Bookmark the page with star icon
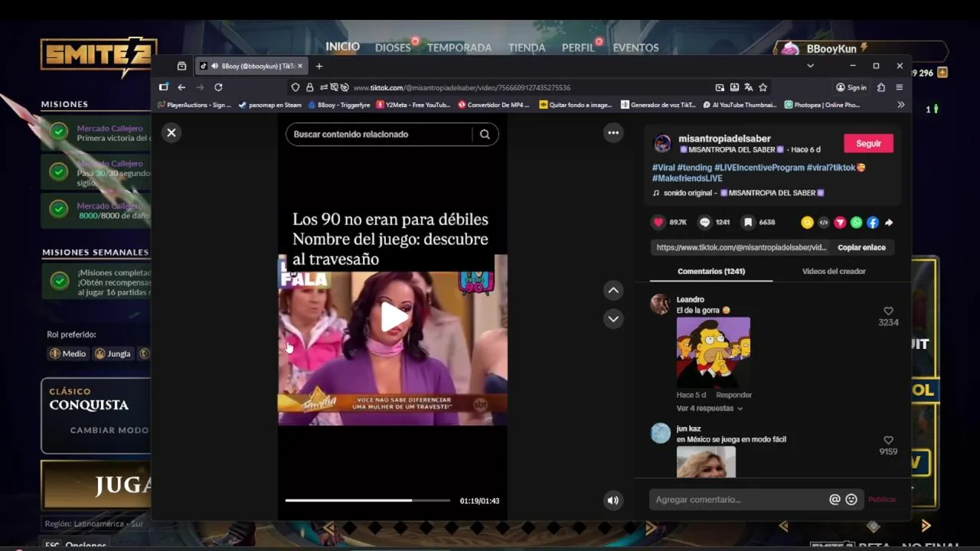The width and height of the screenshot is (980, 551). coord(763,87)
